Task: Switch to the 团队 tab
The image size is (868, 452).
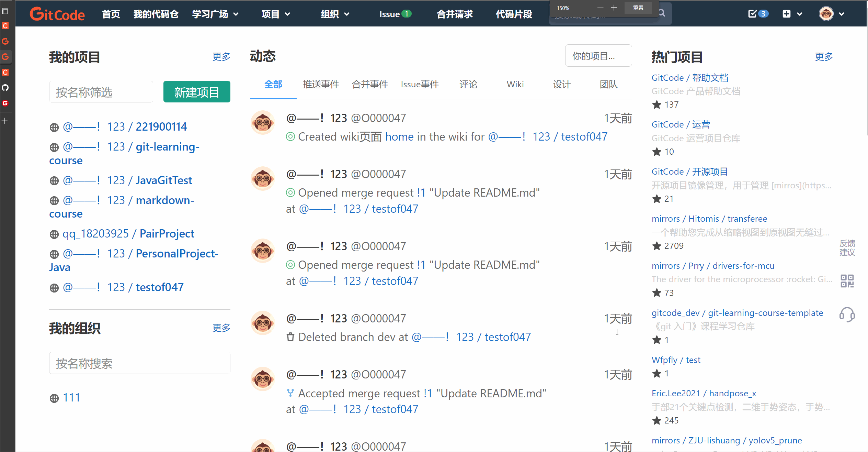Action: point(608,84)
